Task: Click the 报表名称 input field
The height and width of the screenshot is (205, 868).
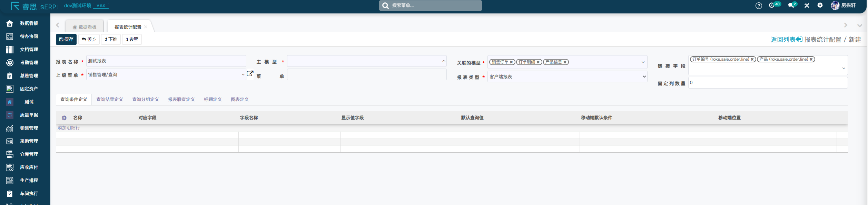Action: [166, 61]
